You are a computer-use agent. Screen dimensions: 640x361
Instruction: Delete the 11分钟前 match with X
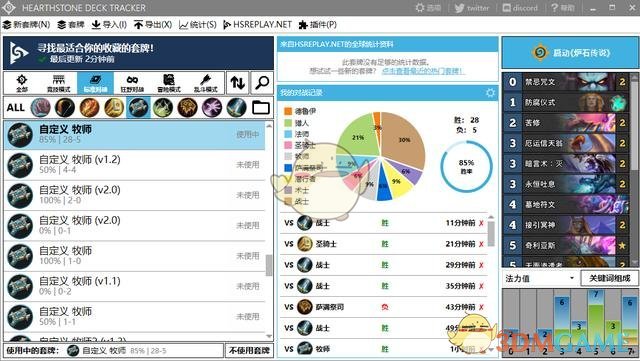[482, 223]
